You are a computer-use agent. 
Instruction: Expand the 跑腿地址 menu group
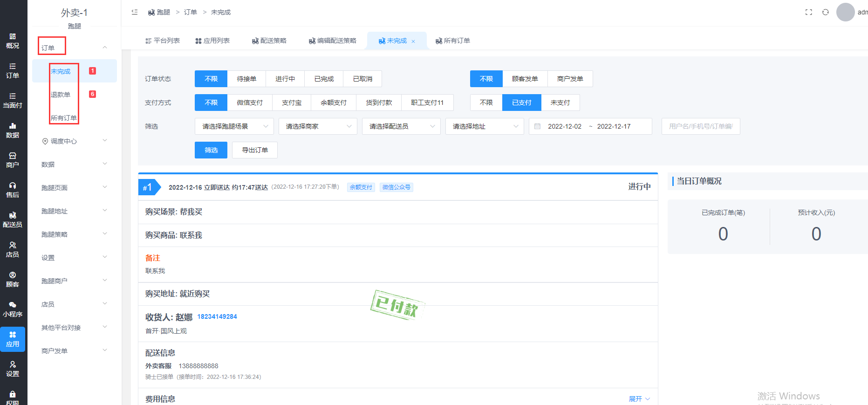75,211
